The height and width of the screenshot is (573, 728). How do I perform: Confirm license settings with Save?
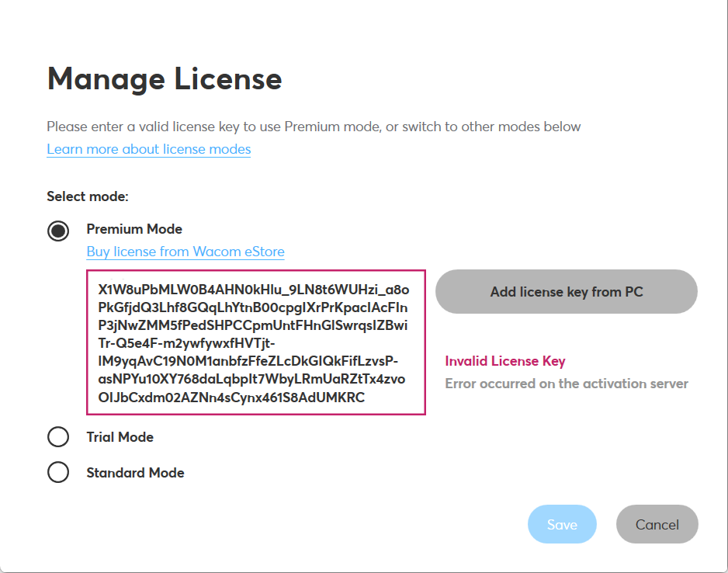tap(562, 524)
